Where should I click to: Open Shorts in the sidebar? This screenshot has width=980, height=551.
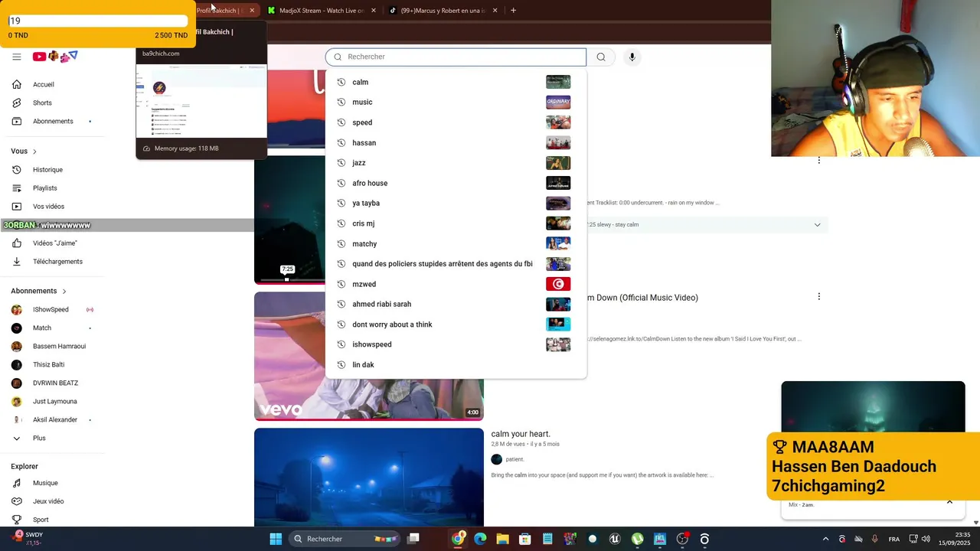(x=42, y=103)
